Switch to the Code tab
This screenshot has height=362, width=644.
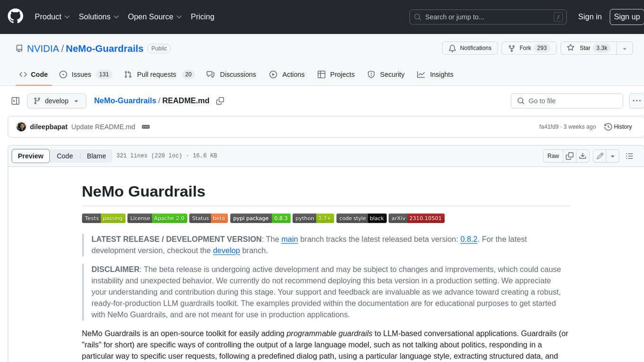pyautogui.click(x=33, y=74)
